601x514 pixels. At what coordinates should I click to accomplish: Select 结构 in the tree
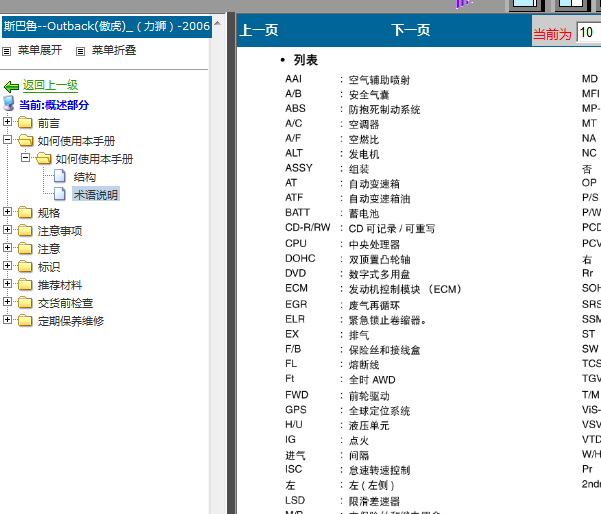tap(85, 177)
